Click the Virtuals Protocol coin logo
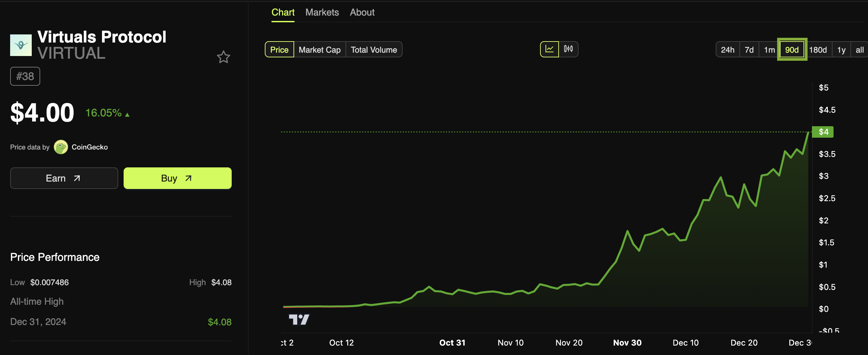Screen dimensions: 868x355 [20, 45]
